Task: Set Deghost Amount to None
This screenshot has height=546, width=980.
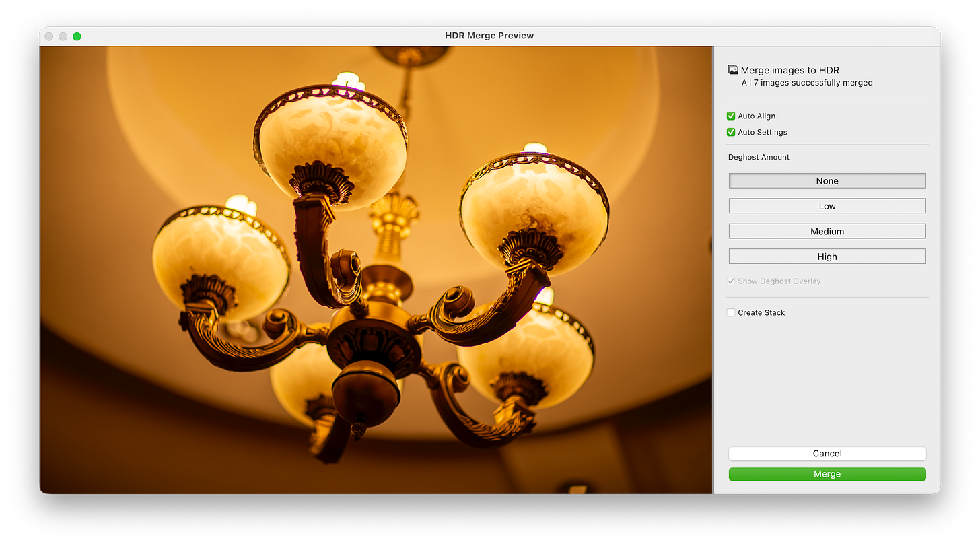Action: (x=827, y=180)
